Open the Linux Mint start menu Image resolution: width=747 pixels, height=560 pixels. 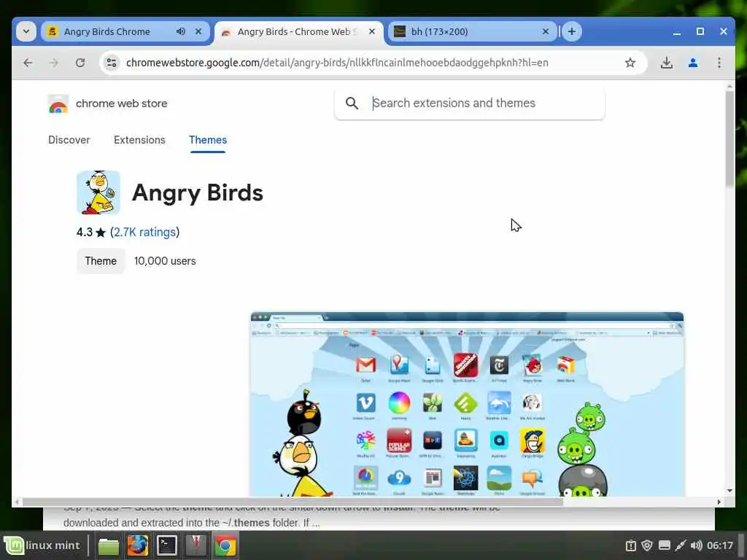click(42, 545)
